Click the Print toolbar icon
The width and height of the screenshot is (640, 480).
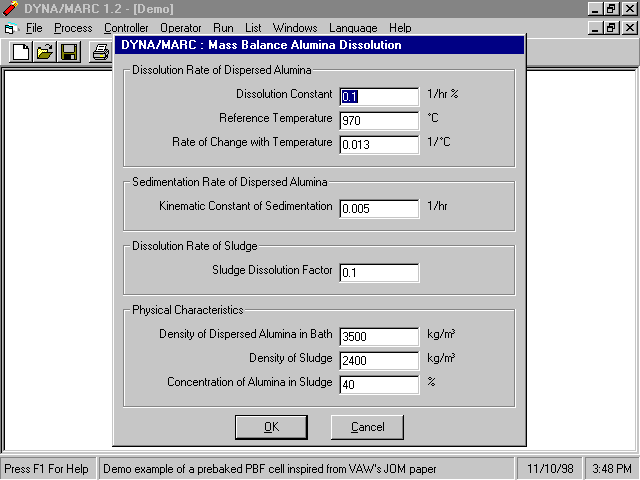pyautogui.click(x=100, y=52)
